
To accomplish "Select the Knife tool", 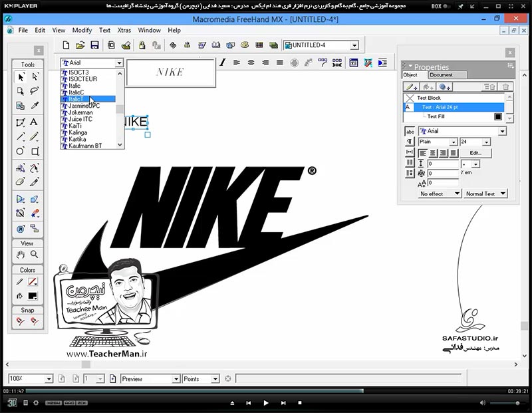I will point(35,182).
